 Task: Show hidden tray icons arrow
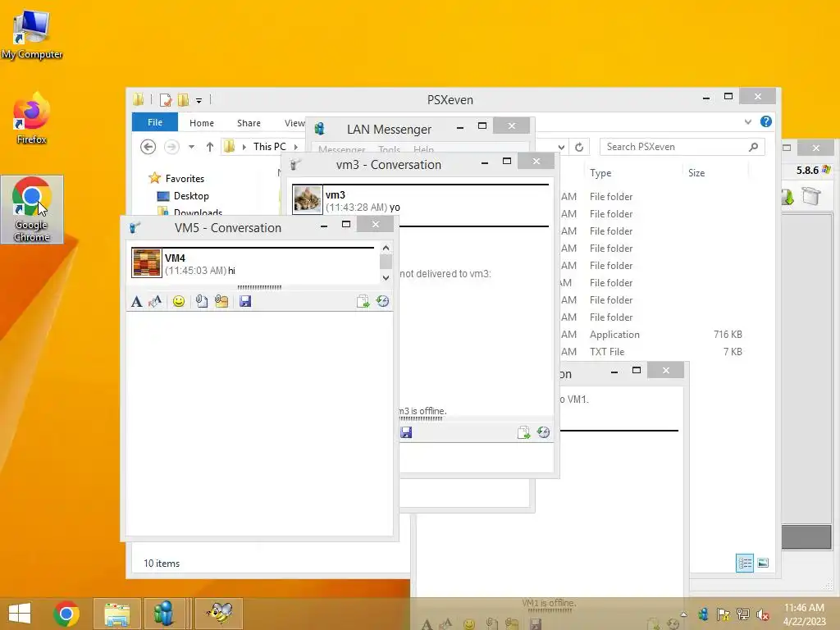coord(683,614)
